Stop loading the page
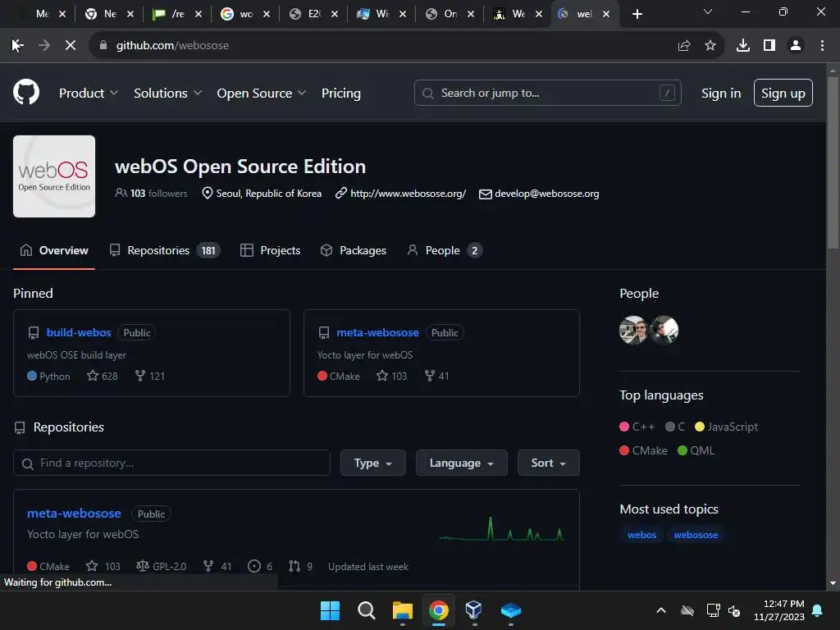Screen dimensions: 840x630 71,46
